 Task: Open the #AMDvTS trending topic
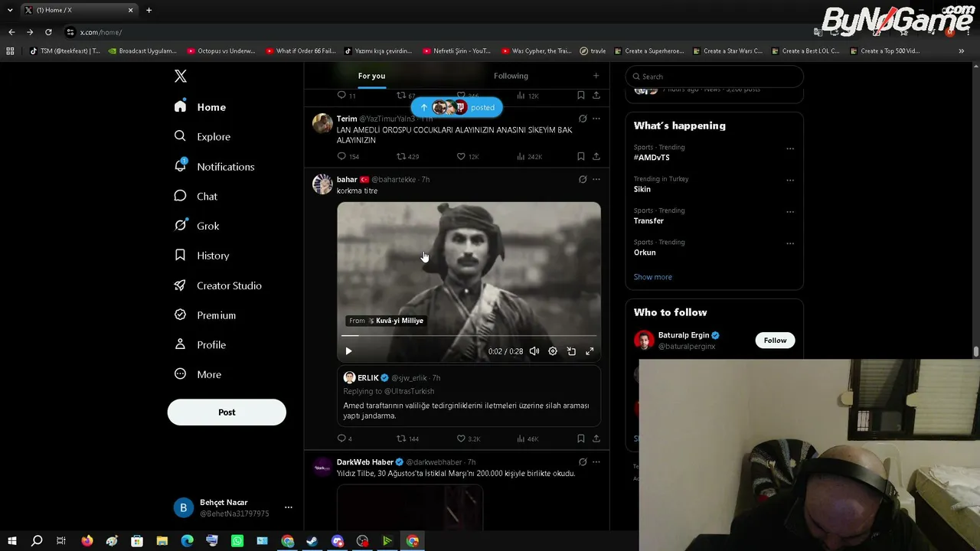coord(652,158)
